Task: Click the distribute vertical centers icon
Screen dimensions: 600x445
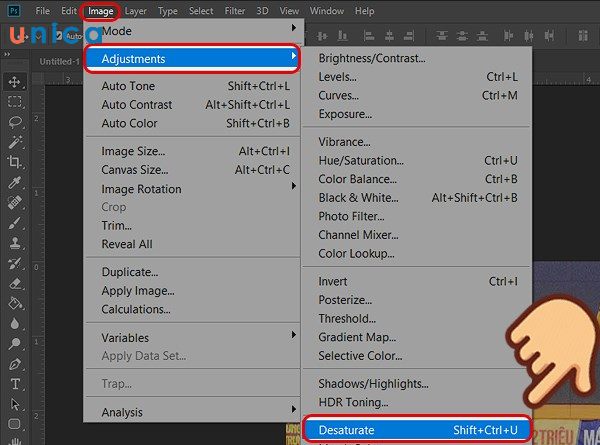Action: point(462,36)
